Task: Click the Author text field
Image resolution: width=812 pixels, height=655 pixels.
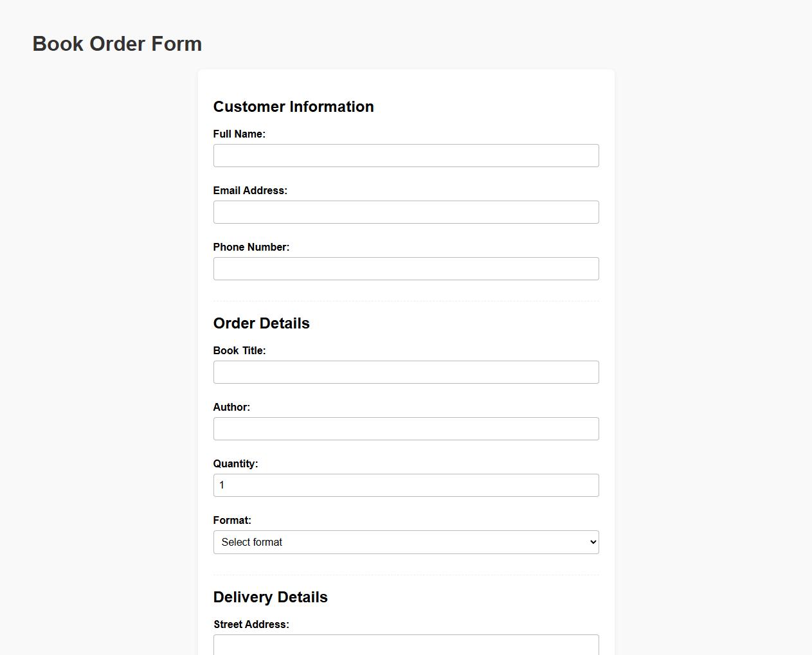Action: coord(406,428)
